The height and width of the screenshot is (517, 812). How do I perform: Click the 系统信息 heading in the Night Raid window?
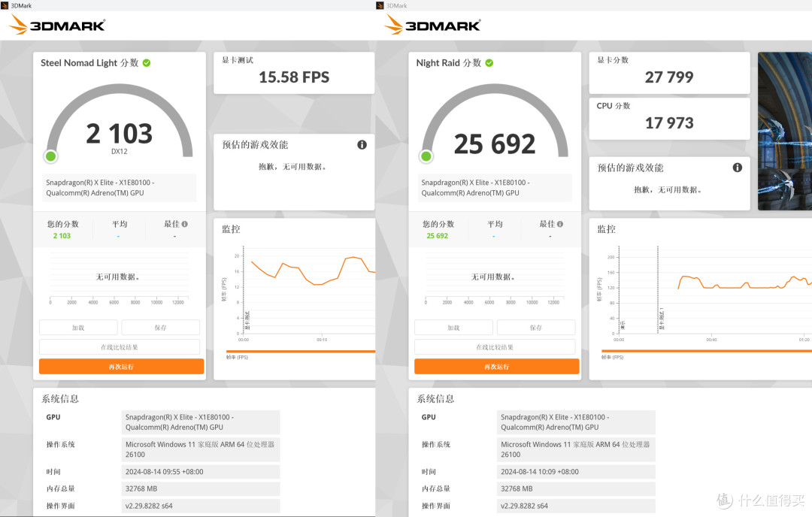[435, 398]
